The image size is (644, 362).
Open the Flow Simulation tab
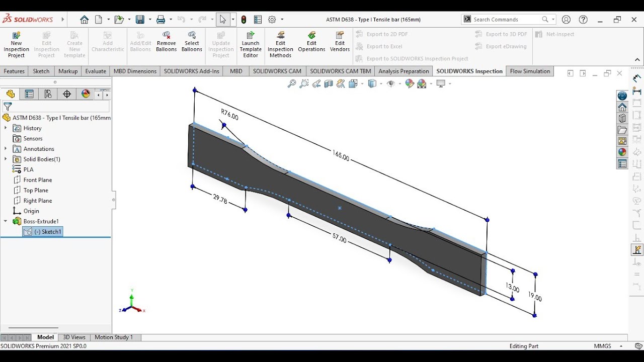530,71
